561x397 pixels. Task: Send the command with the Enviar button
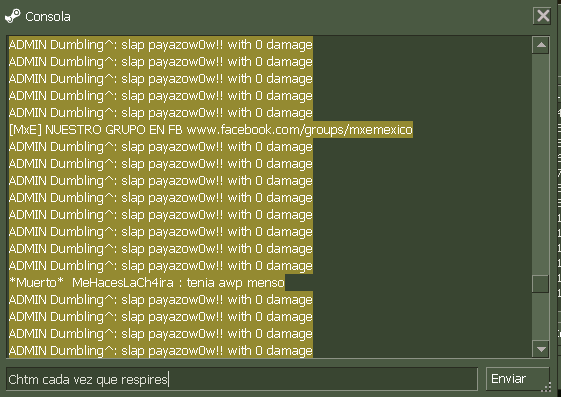click(x=517, y=379)
